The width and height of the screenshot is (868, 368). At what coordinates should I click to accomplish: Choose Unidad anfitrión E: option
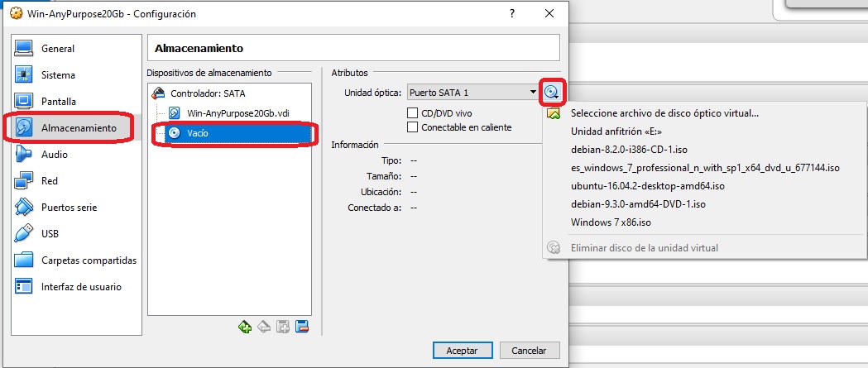[x=616, y=131]
